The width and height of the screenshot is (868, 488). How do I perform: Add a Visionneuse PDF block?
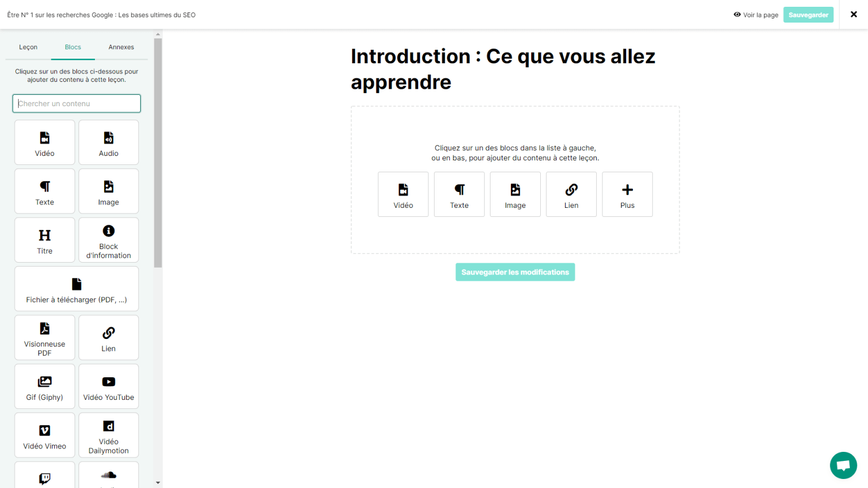pyautogui.click(x=45, y=338)
